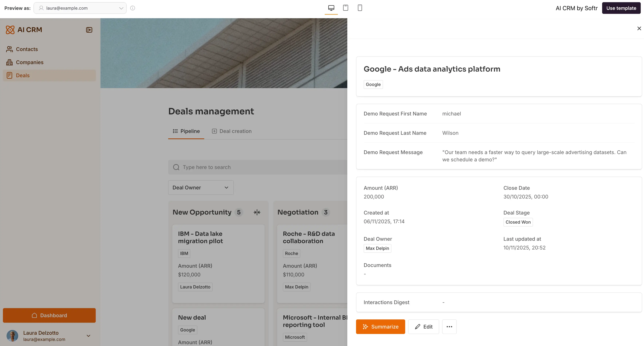
Task: Open the Dashboard
Action: 49,315
